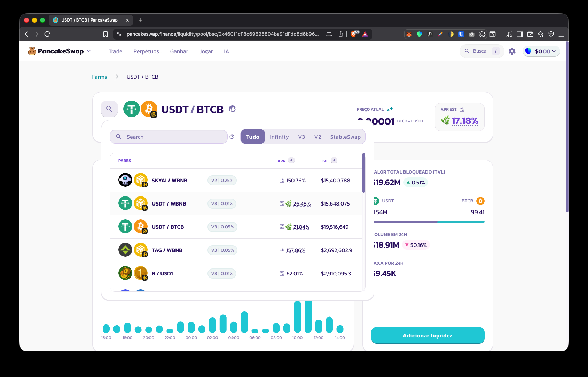Open the pool search magnifier button

pos(109,109)
